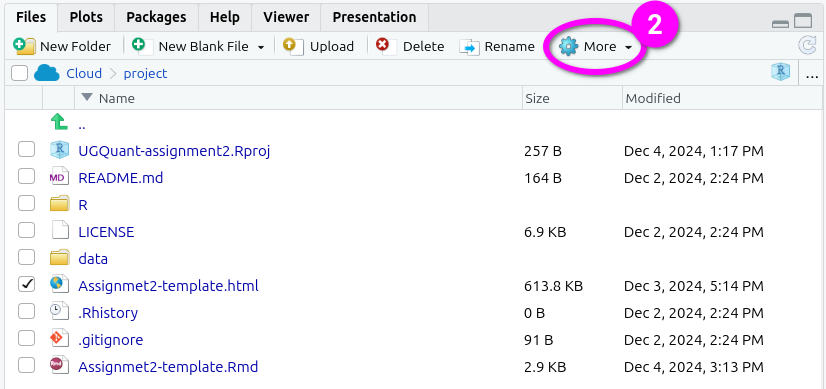
Task: Open the More gear dropdown menu
Action: (x=595, y=47)
